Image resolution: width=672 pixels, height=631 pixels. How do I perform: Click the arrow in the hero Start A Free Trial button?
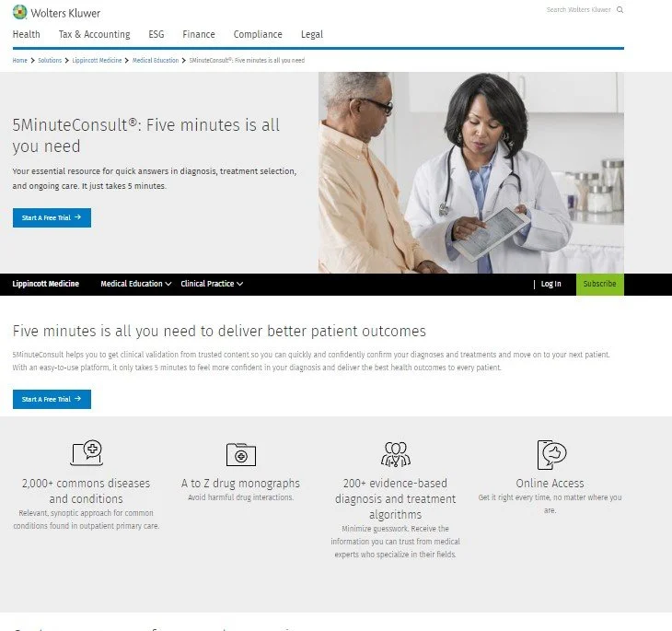[77, 217]
